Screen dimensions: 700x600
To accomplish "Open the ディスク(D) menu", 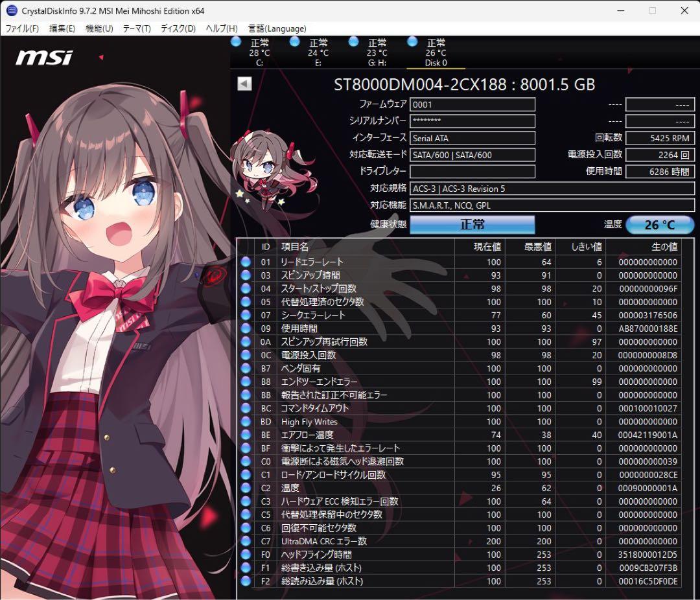I will [178, 29].
